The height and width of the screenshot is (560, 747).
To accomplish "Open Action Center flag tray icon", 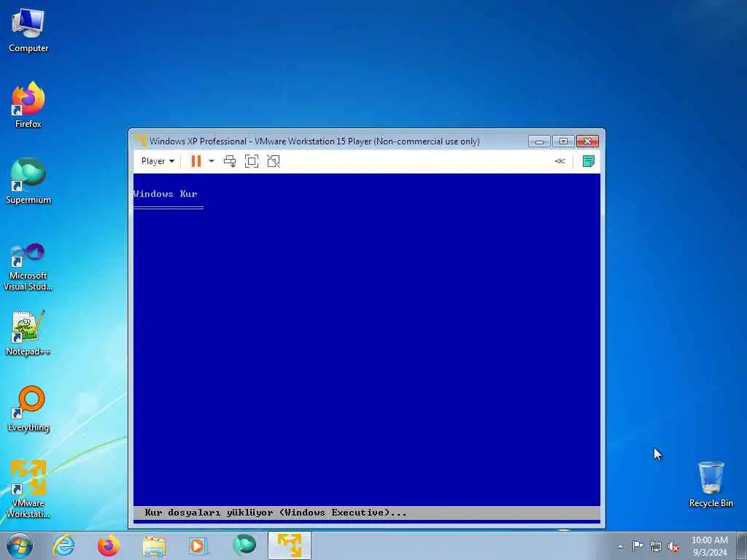I will click(638, 545).
